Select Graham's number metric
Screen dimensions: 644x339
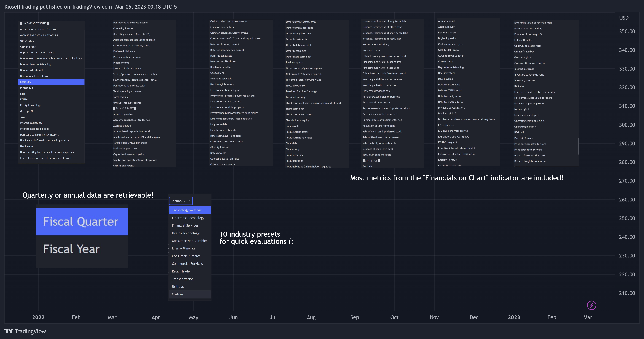(524, 52)
